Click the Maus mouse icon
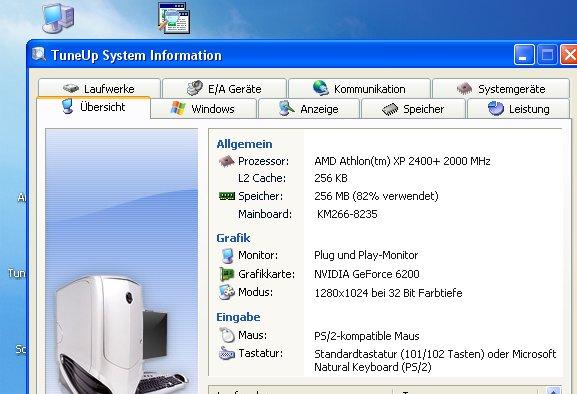 227,335
